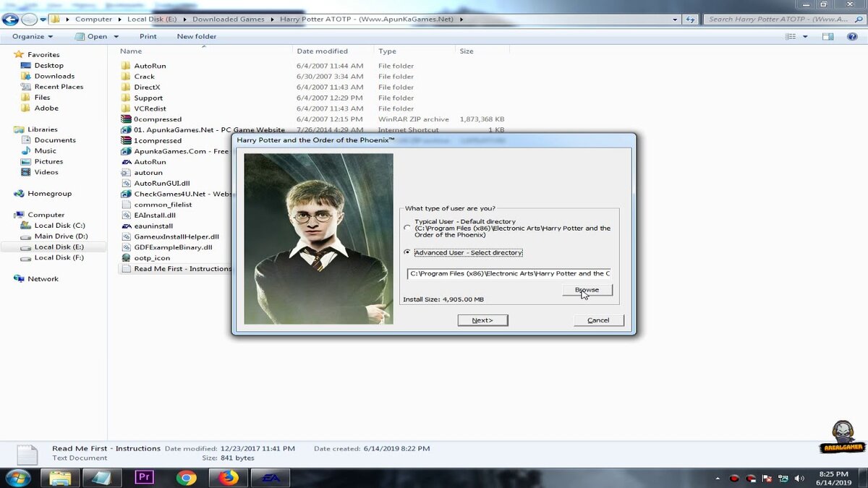Open Adobe Premiere Pro from the taskbar
The height and width of the screenshot is (488, 868).
[x=145, y=478]
